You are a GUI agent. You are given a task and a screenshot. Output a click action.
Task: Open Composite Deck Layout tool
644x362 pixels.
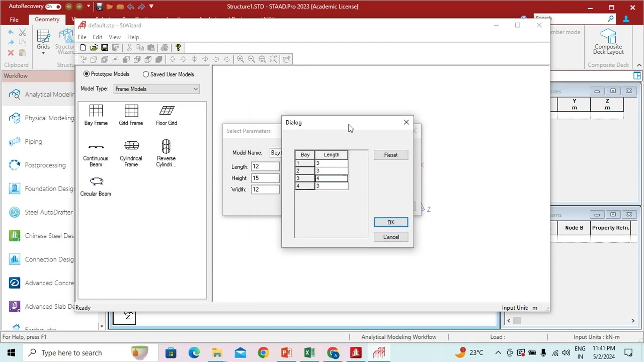[608, 42]
